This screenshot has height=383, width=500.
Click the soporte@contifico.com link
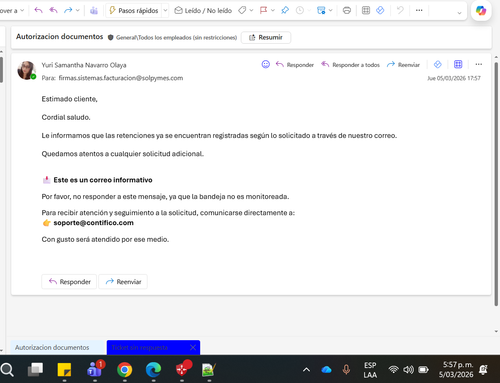pyautogui.click(x=93, y=223)
